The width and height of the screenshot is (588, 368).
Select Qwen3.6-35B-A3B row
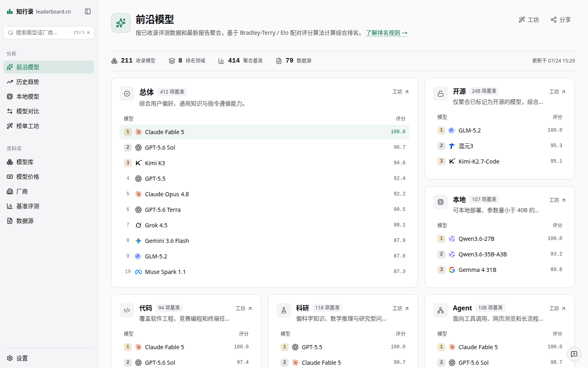pos(500,254)
